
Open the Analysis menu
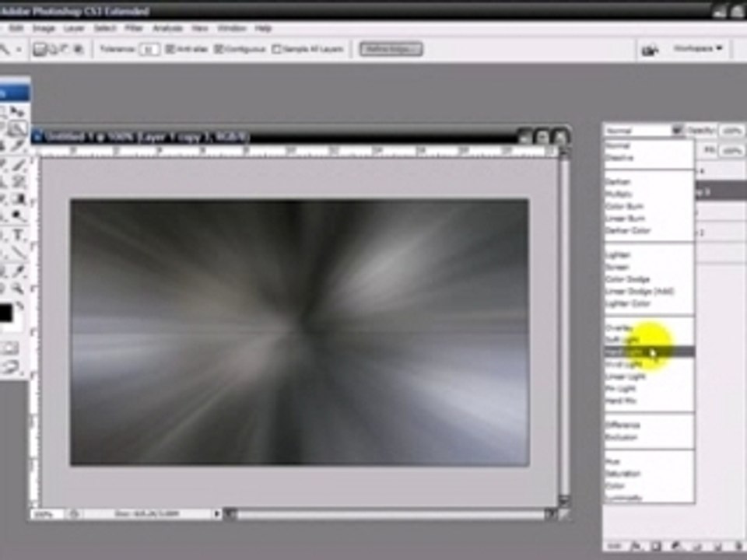tap(167, 28)
